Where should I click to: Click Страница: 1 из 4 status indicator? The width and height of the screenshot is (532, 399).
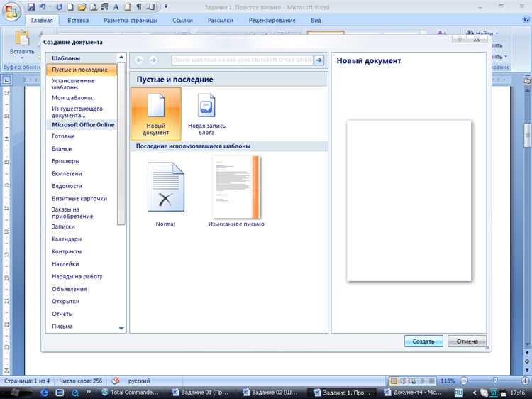(x=27, y=381)
